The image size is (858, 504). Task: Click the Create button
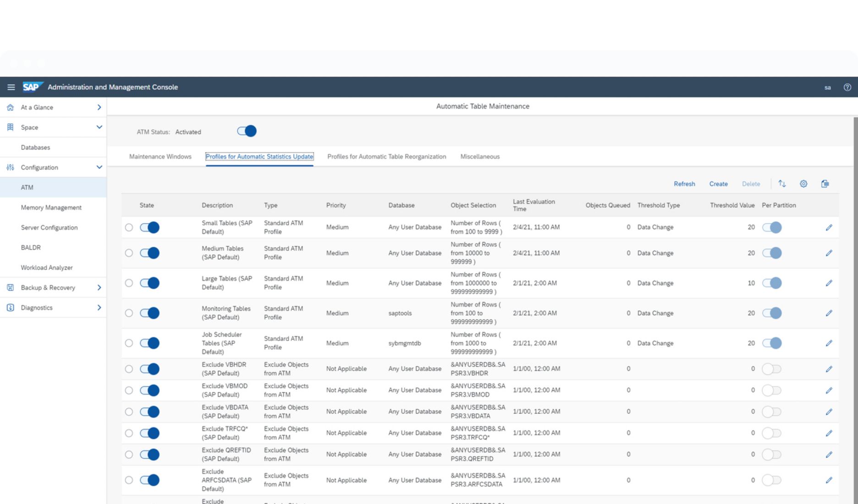(x=718, y=184)
